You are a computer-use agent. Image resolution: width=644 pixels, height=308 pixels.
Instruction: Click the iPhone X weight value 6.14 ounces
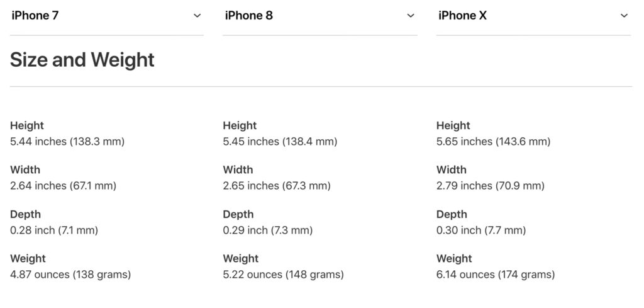496,275
